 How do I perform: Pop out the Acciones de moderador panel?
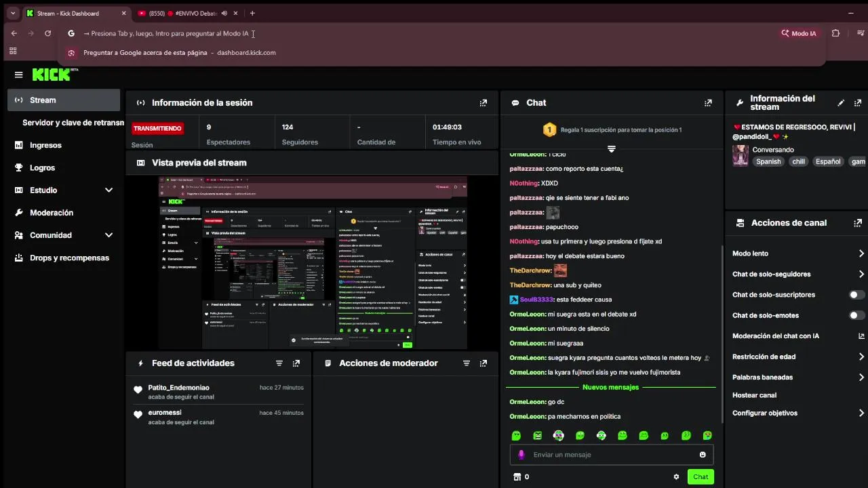pyautogui.click(x=483, y=363)
